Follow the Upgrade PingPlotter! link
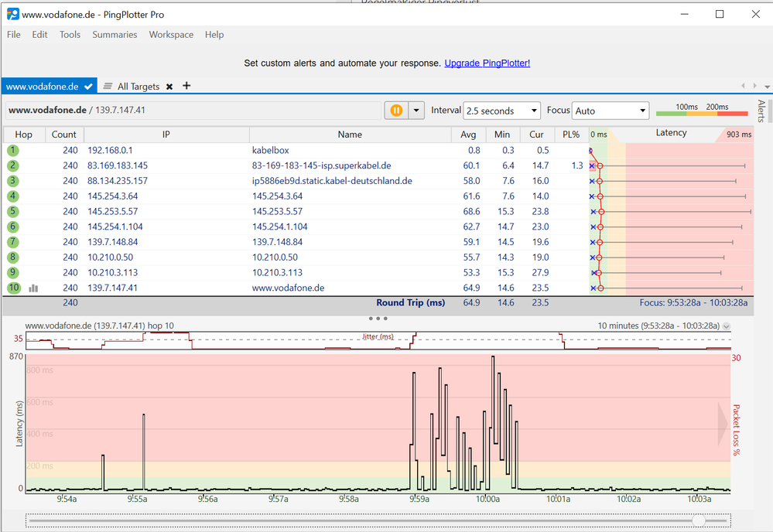The height and width of the screenshot is (532, 773). tap(487, 63)
